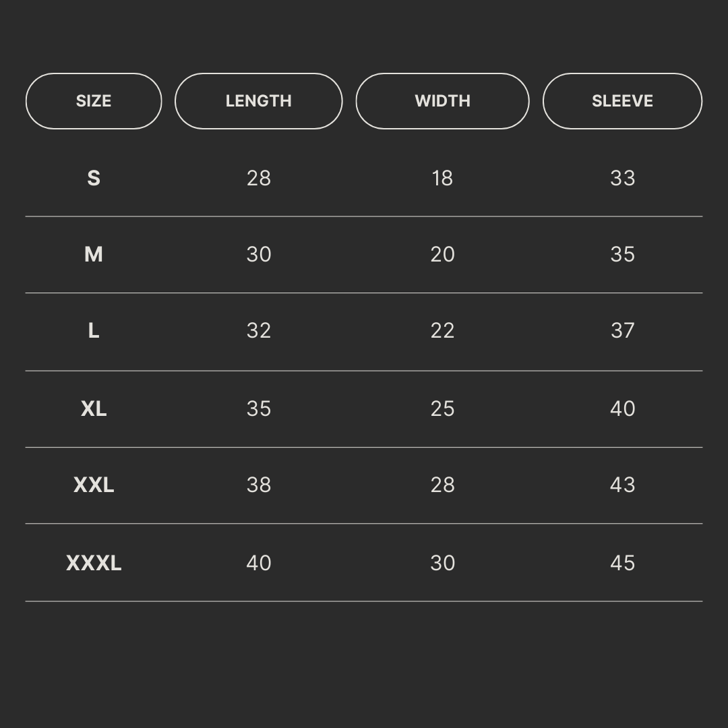Select length value 38 in XXL row
This screenshot has width=728, height=728.
[x=259, y=485]
